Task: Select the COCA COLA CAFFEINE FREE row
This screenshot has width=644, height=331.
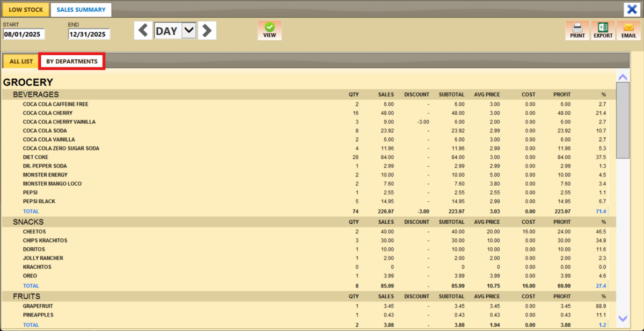Action: point(56,104)
